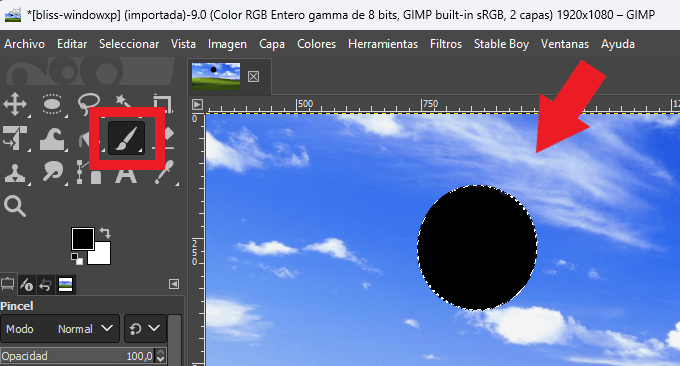
Task: Open the Filtros menu
Action: pos(446,44)
